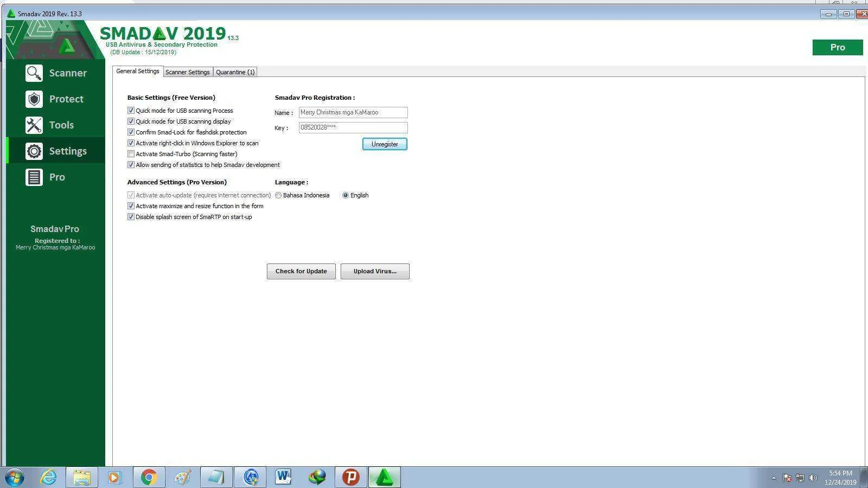868x488 pixels.
Task: Toggle Quick mode for USB scanning Process
Action: coord(131,111)
